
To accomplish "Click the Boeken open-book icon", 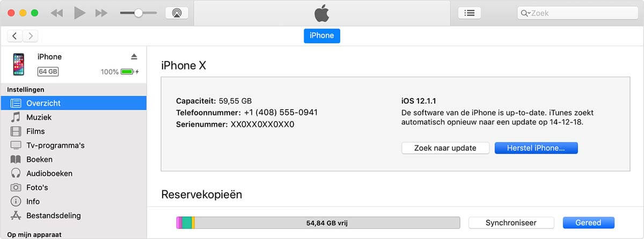I will [16, 159].
